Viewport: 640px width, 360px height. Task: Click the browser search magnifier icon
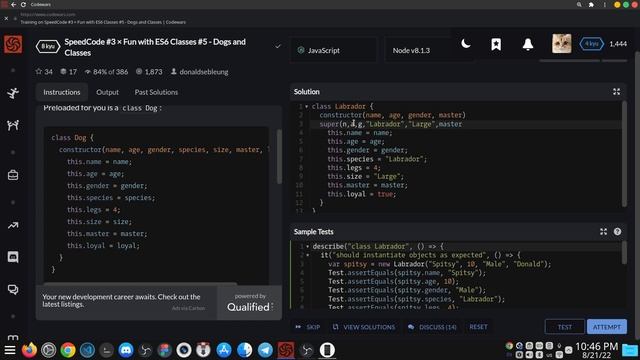(579, 5)
